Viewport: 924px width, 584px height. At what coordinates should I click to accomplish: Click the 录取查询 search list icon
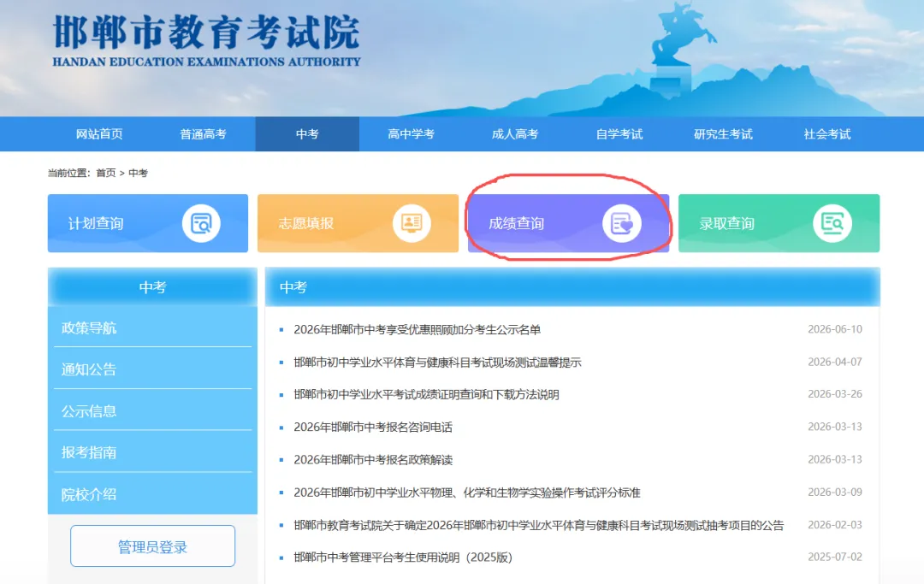(x=832, y=223)
